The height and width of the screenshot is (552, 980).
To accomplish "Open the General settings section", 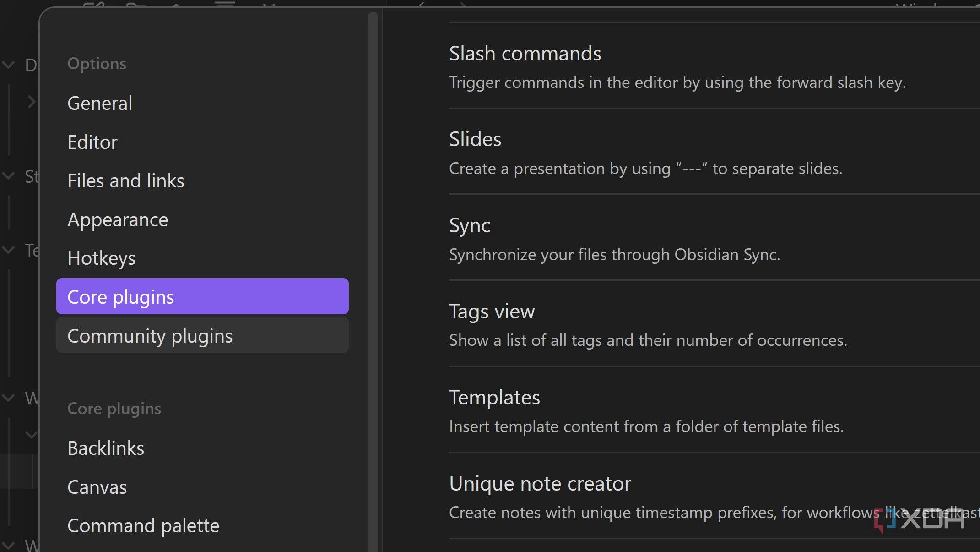I will click(x=100, y=104).
